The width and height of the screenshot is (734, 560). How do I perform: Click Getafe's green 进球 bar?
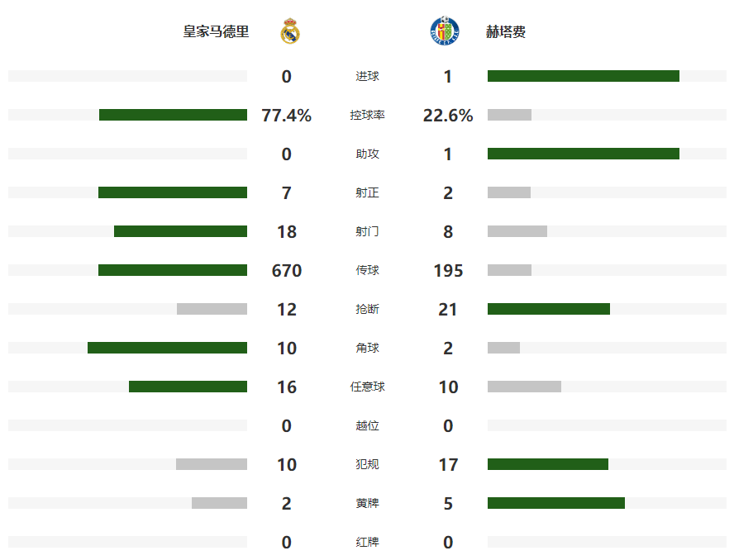[x=583, y=76]
